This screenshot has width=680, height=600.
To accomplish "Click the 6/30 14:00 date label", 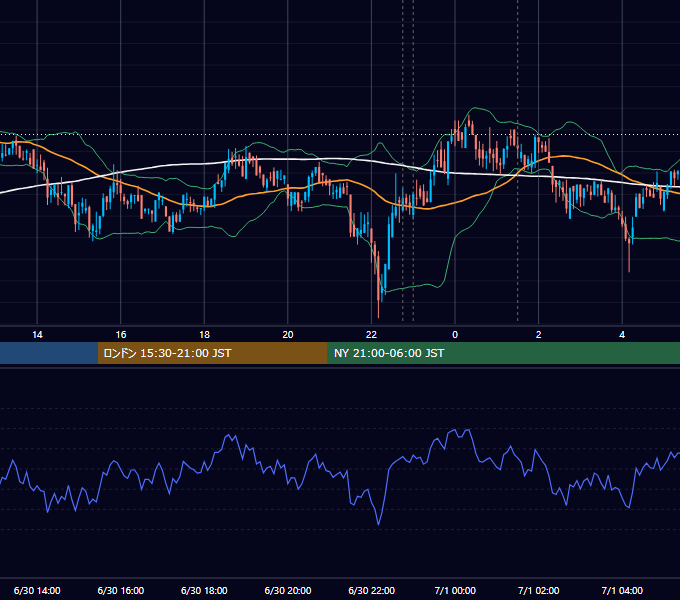I will tap(37, 590).
